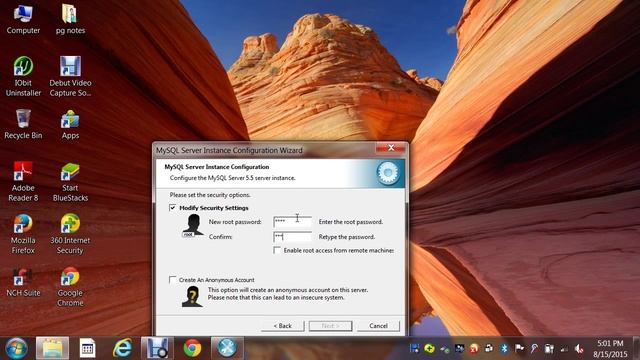Click the red circular tray icon
This screenshot has width=640, height=360.
(474, 348)
